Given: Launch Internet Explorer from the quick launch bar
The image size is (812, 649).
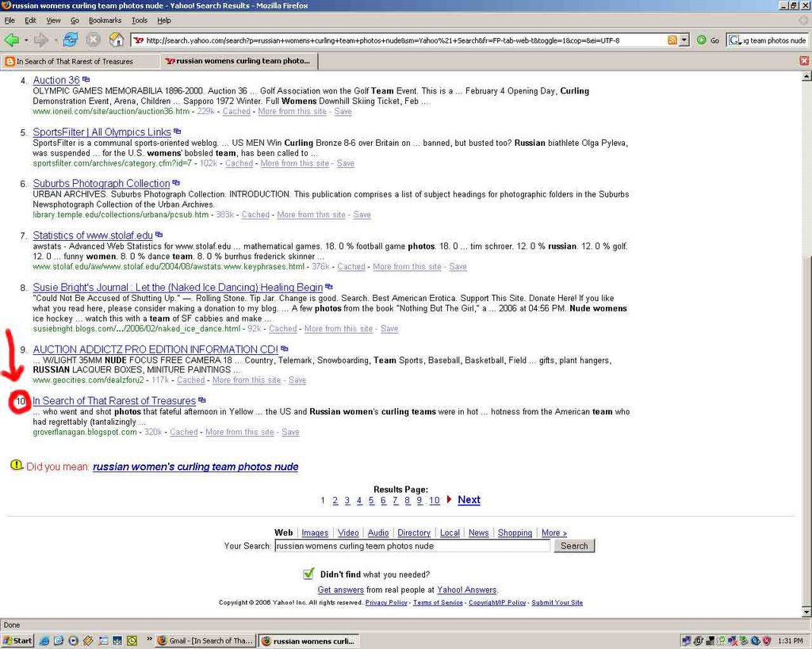Looking at the screenshot, I should click(45, 641).
